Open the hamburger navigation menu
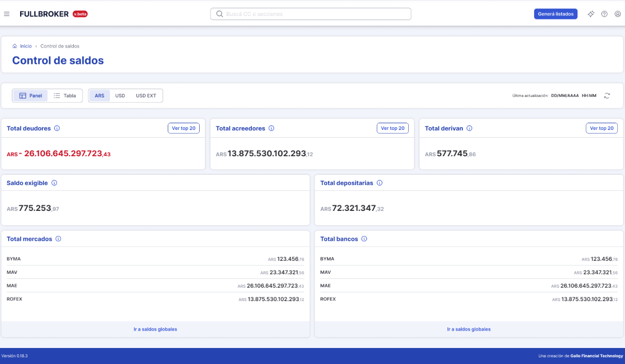The width and height of the screenshot is (625, 364). point(7,14)
